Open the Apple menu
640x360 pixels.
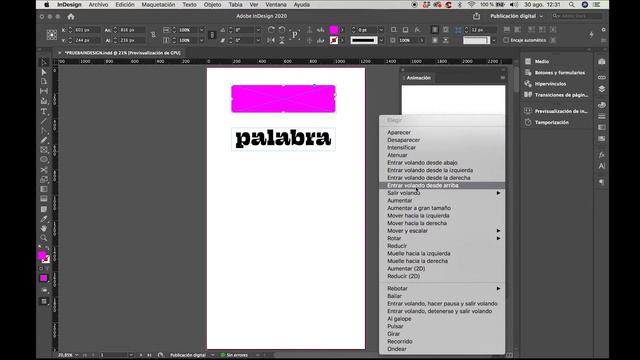coord(47,4)
